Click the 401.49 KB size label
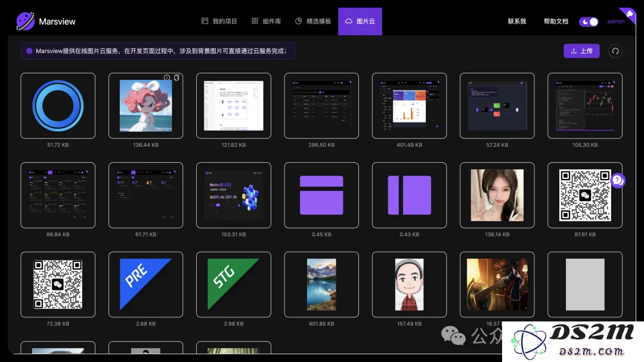This screenshot has height=362, width=644. pos(410,145)
